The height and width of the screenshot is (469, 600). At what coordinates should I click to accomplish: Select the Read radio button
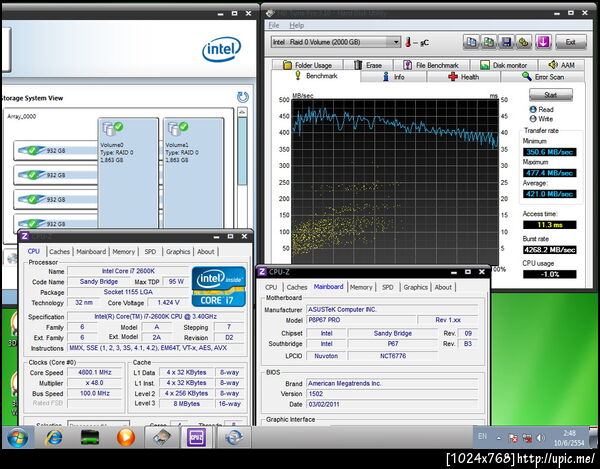coord(532,109)
